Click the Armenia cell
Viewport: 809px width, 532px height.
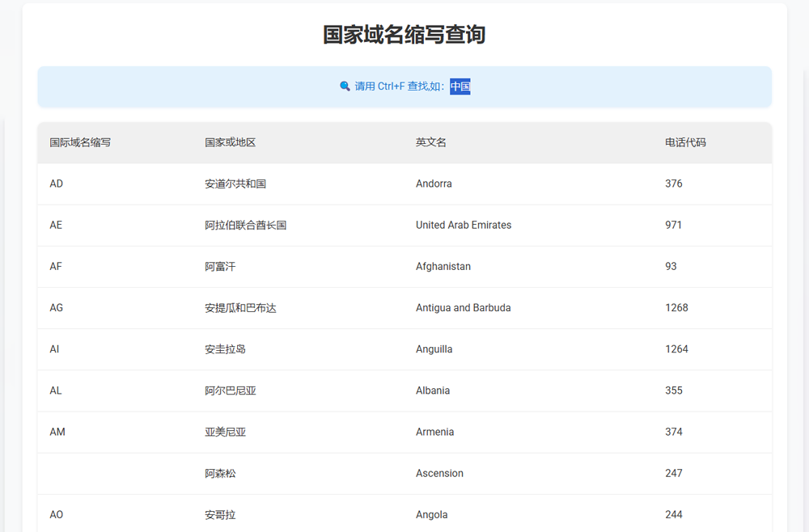click(x=435, y=432)
